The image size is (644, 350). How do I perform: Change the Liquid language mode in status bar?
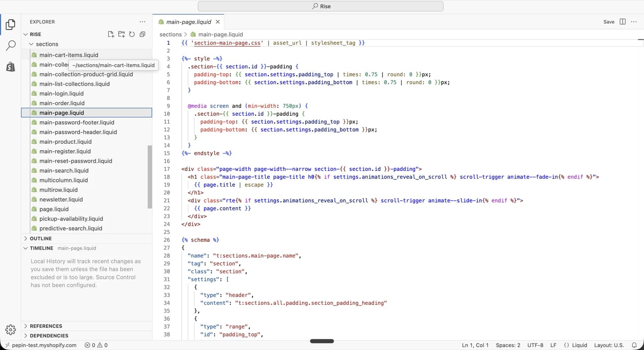[x=579, y=345]
